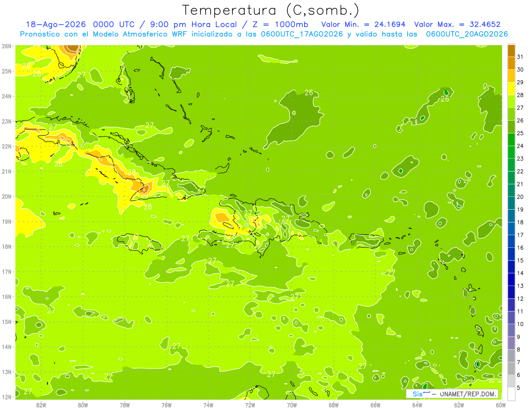
Task: Click the 64W longitude axis label
Action: coord(417,405)
